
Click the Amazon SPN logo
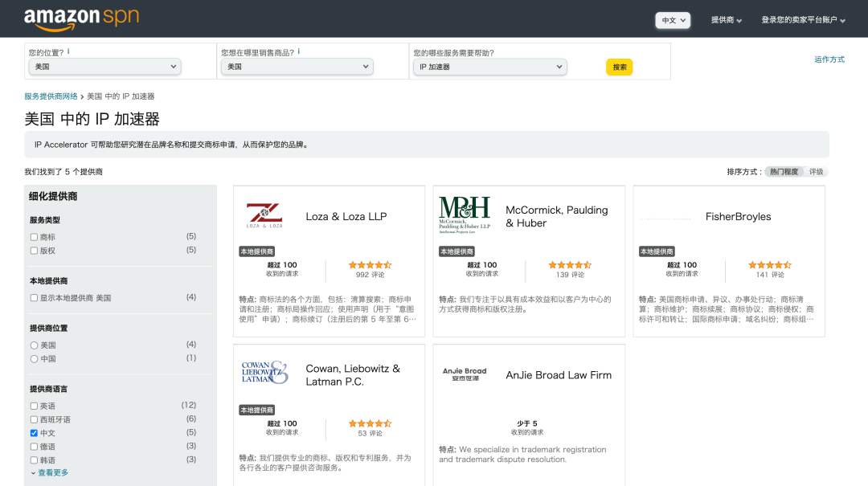click(81, 18)
